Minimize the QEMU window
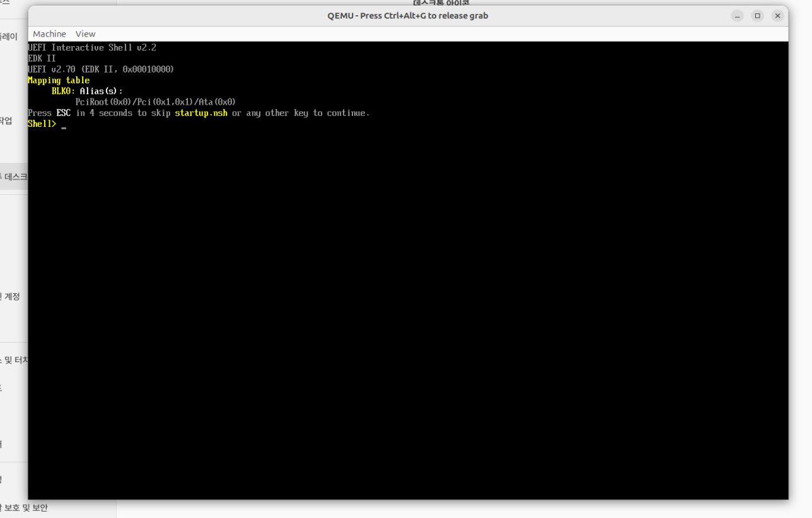This screenshot has height=518, width=812. (x=737, y=16)
